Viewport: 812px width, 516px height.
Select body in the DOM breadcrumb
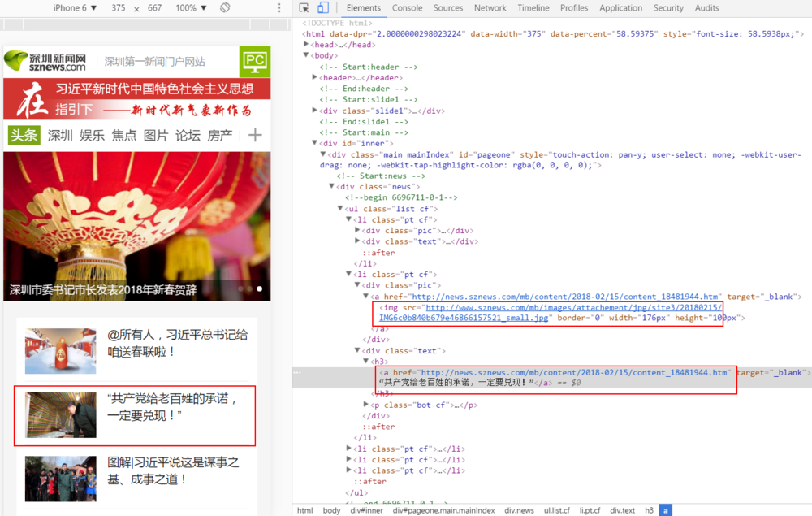tap(331, 510)
